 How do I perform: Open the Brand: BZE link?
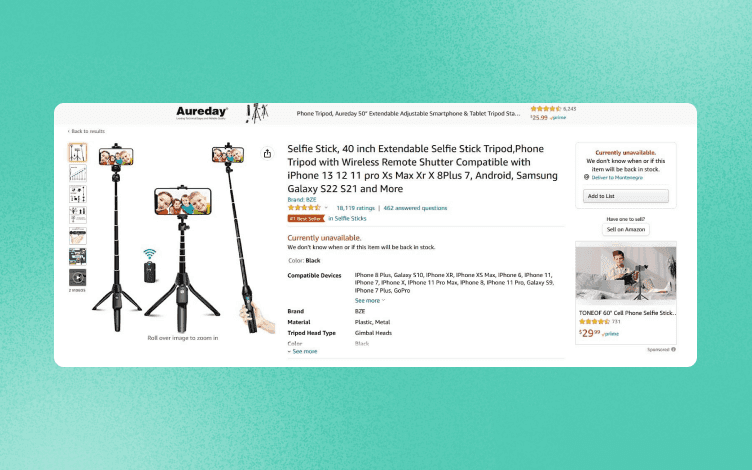302,200
